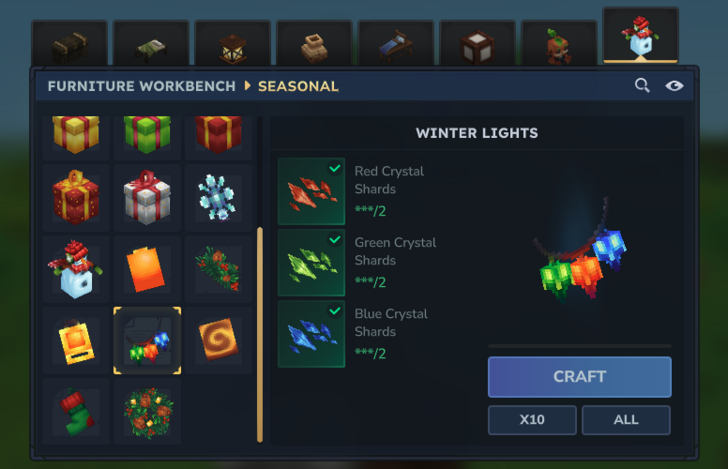728x469 pixels.
Task: Toggle the eye visibility filter
Action: (x=674, y=86)
